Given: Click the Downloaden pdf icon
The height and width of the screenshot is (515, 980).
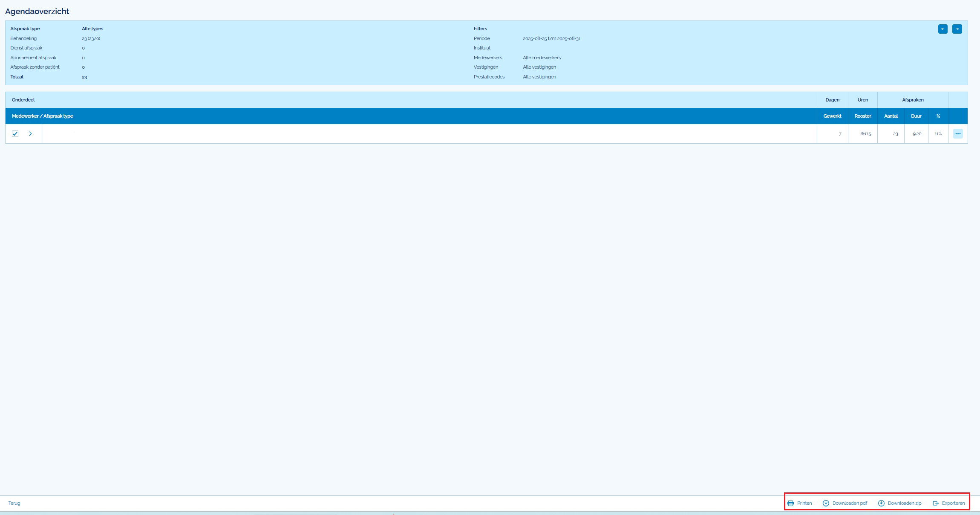Looking at the screenshot, I should [x=826, y=503].
